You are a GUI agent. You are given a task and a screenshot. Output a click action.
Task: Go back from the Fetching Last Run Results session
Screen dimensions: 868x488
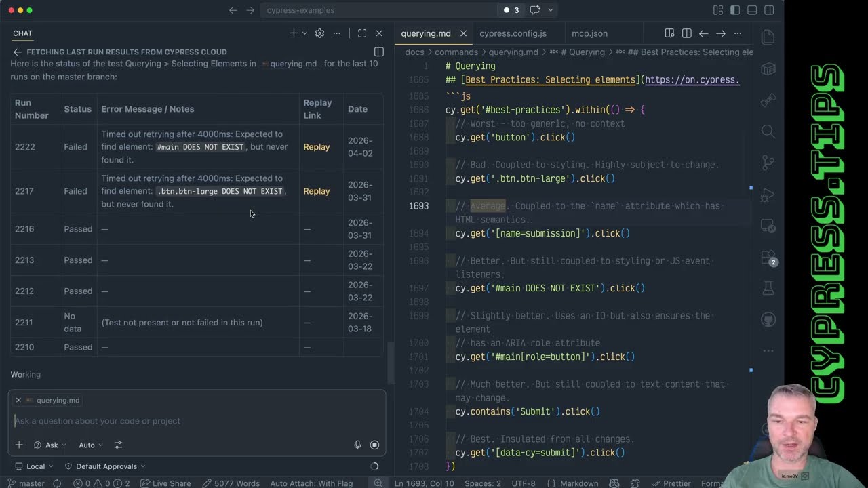[18, 52]
